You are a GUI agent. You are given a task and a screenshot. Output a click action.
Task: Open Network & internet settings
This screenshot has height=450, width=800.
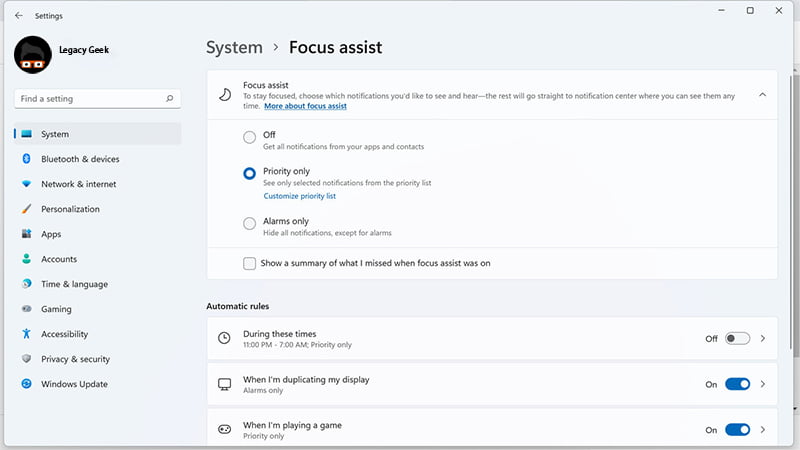click(97, 184)
